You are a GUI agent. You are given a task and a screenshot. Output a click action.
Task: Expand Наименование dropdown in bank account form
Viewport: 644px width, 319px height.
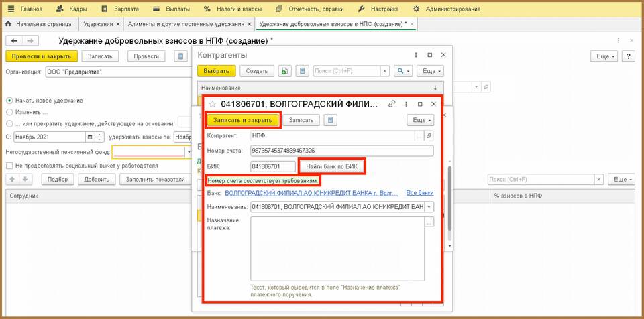coord(429,206)
